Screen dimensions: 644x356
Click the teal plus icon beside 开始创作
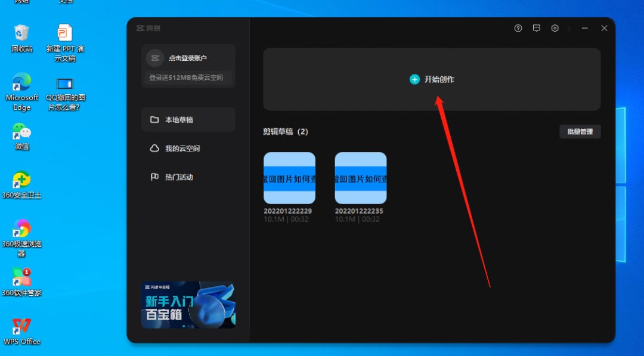click(414, 79)
